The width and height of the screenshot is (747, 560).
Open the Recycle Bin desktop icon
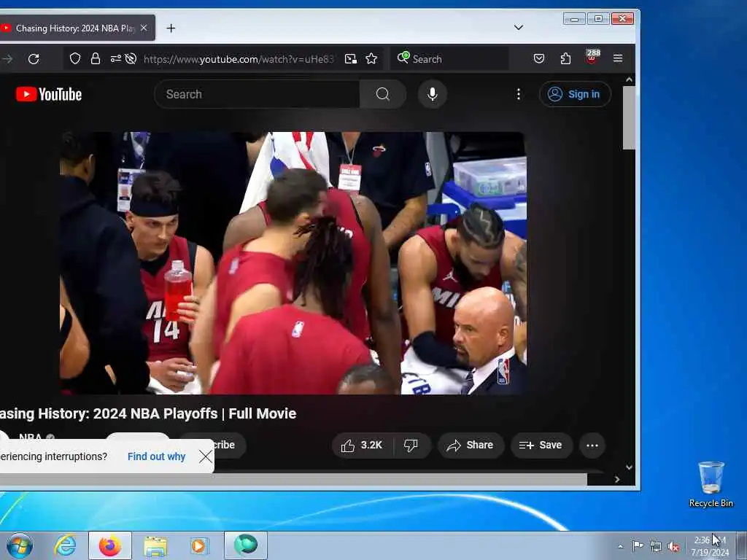point(711,484)
